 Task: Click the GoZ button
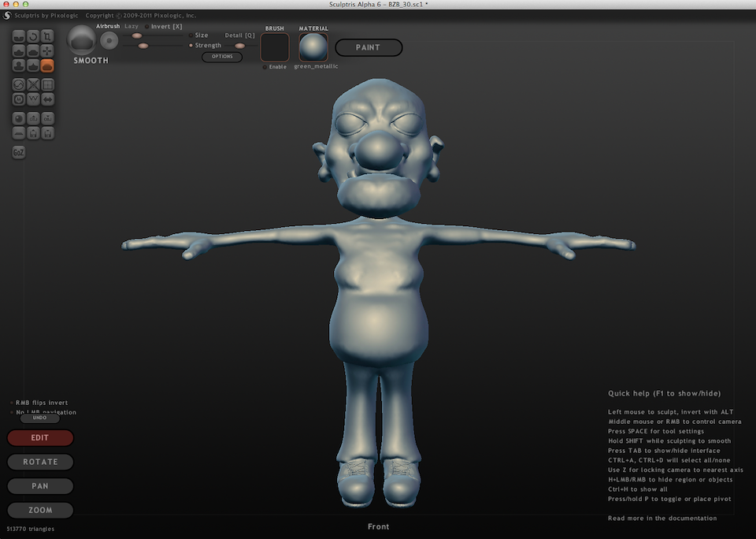(x=19, y=152)
